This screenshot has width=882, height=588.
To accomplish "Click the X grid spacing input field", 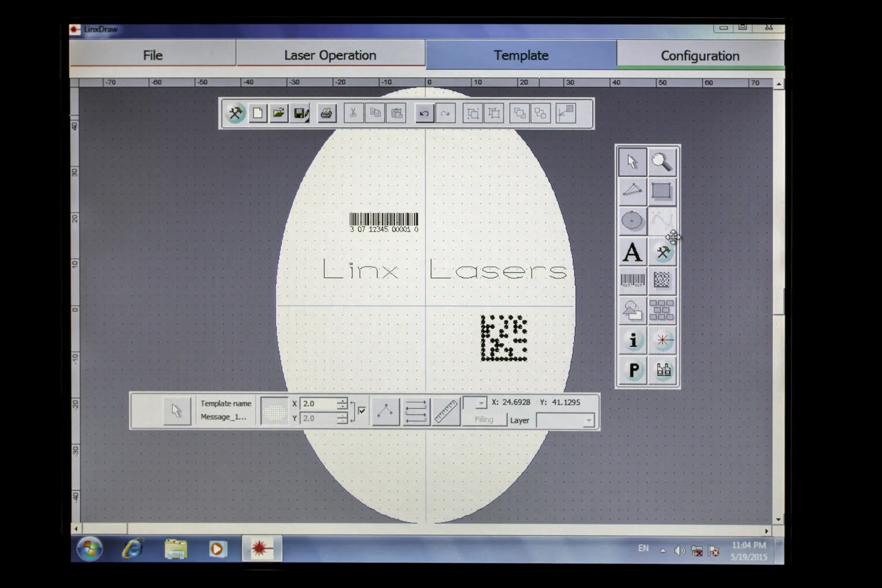I will pos(318,404).
